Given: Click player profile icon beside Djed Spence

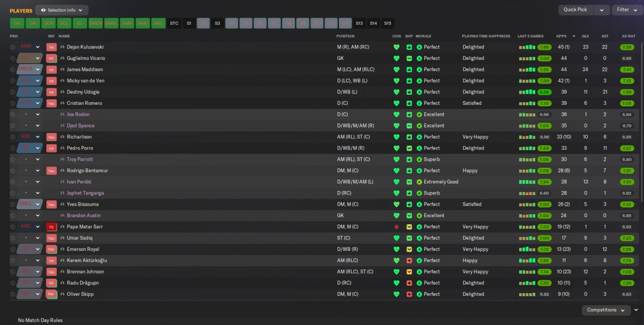Looking at the screenshot, I should (x=62, y=125).
